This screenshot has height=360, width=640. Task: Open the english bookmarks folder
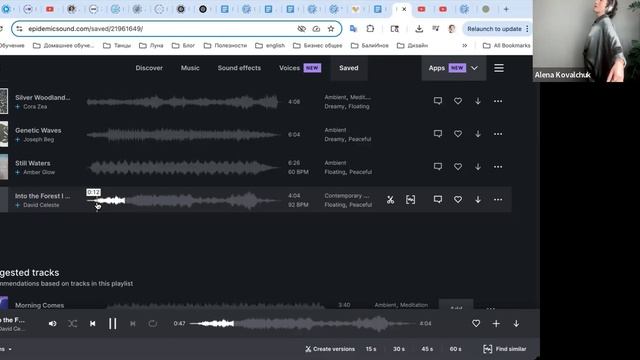point(270,45)
